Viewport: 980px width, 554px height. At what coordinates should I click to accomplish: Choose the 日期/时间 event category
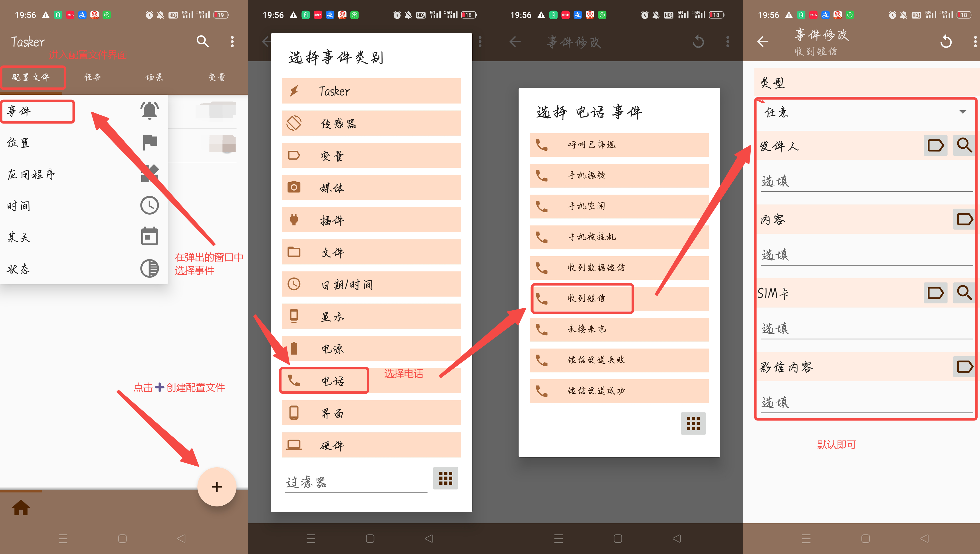pos(371,284)
